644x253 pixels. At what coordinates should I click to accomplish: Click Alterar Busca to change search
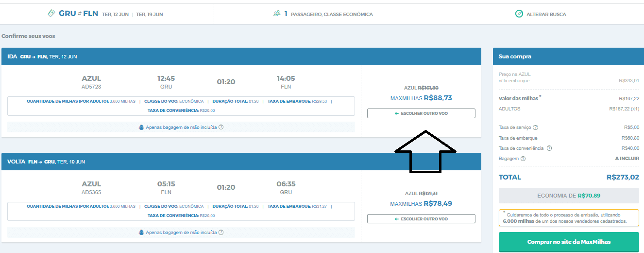[x=546, y=14]
